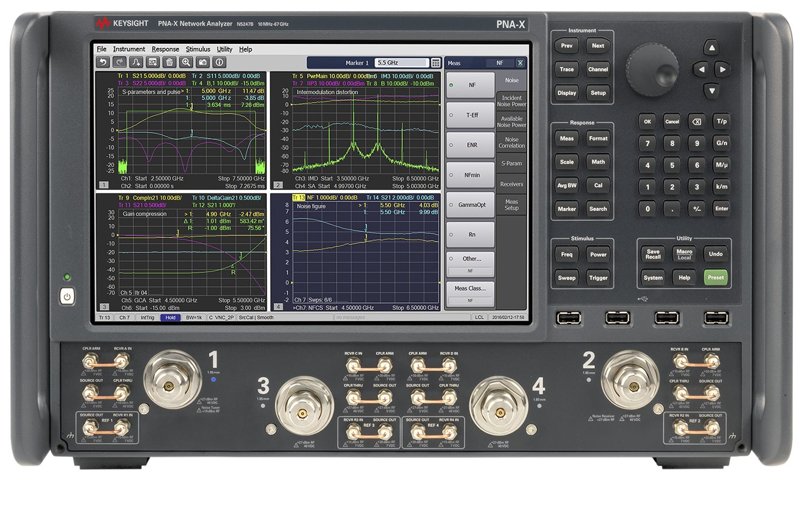This screenshot has height=532, width=805.
Task: Push the Macro Local hardware key
Action: [x=684, y=254]
